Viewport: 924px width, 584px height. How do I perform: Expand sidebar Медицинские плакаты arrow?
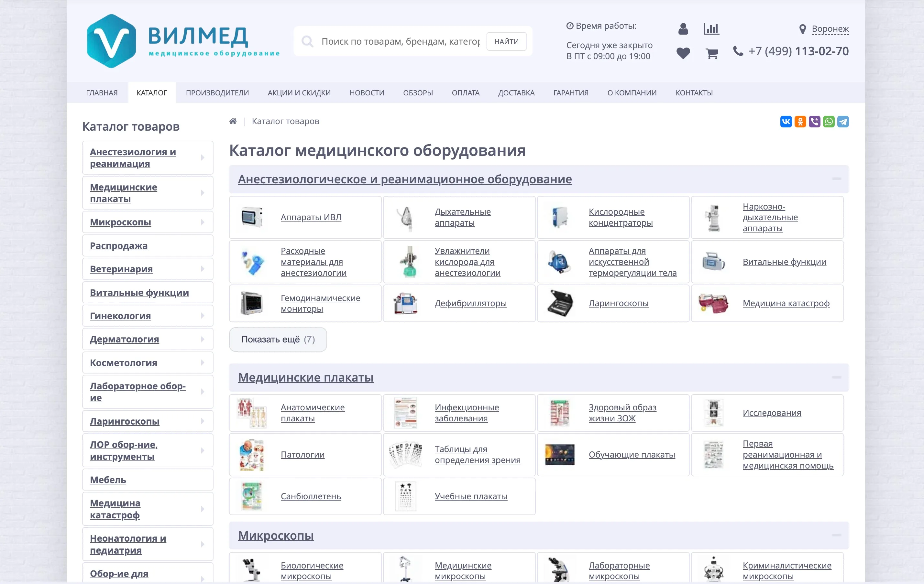click(x=203, y=193)
